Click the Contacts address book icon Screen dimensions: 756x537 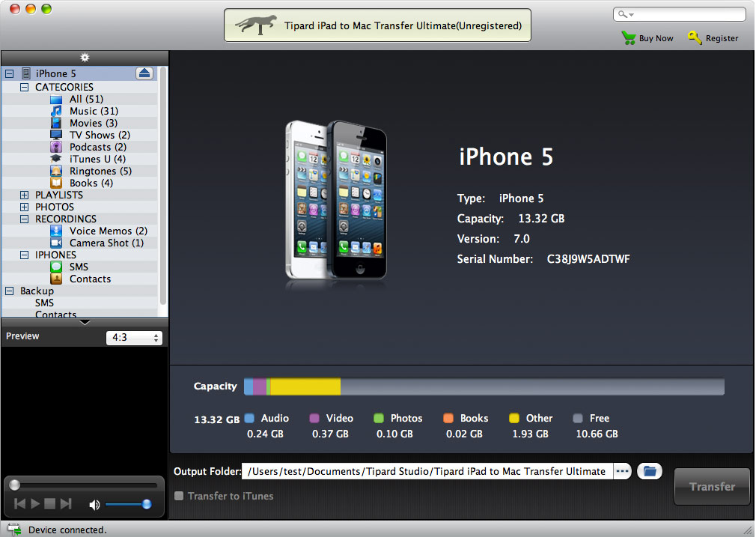pos(56,279)
